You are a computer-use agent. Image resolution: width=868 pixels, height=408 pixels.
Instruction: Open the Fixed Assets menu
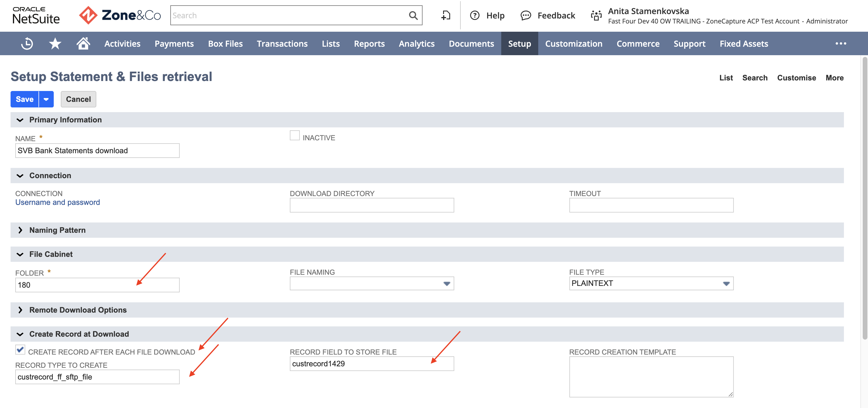click(x=744, y=43)
